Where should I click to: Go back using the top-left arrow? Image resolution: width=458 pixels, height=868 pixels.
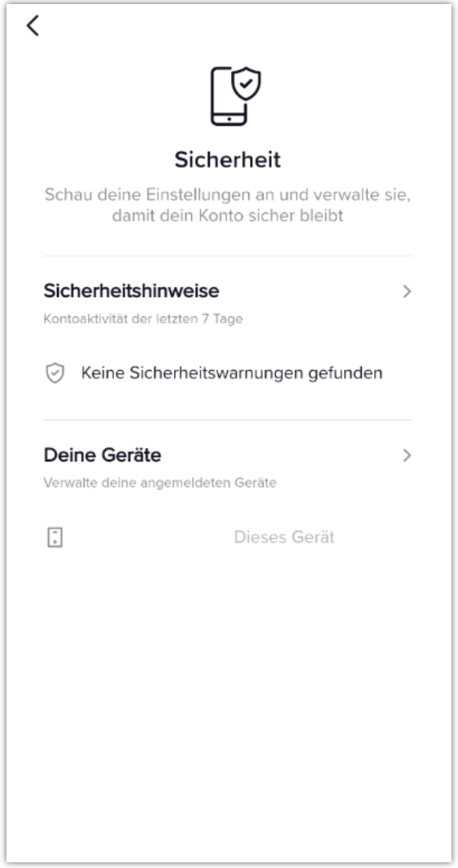click(x=33, y=25)
